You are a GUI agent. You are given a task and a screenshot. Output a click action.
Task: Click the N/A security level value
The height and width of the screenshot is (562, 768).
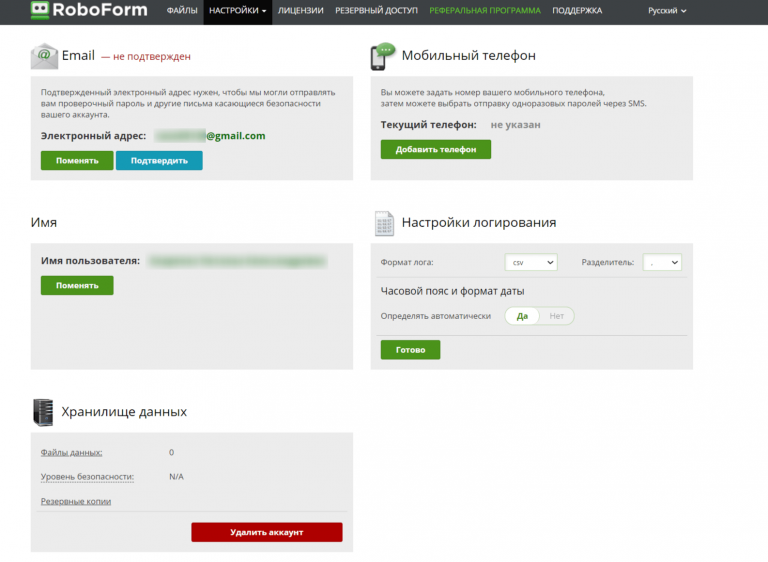coord(176,477)
